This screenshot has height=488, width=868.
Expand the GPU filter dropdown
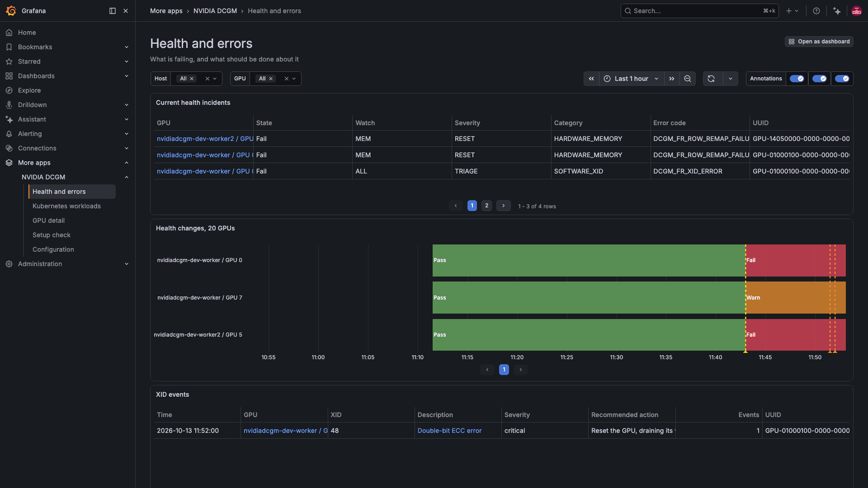click(294, 79)
